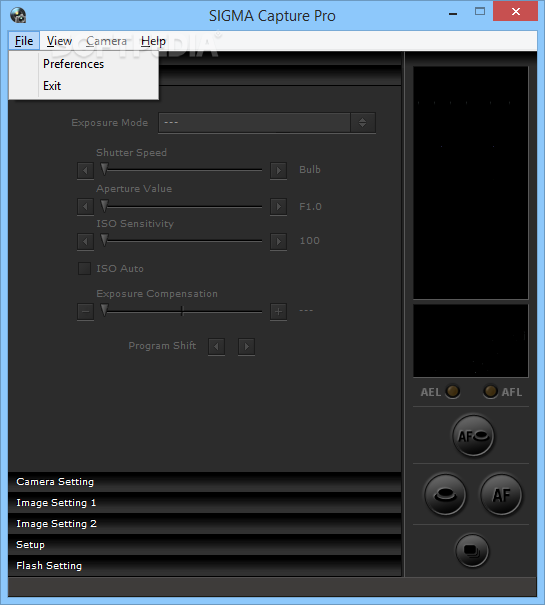Choose Preferences from the File menu
This screenshot has width=545, height=605.
click(x=84, y=64)
